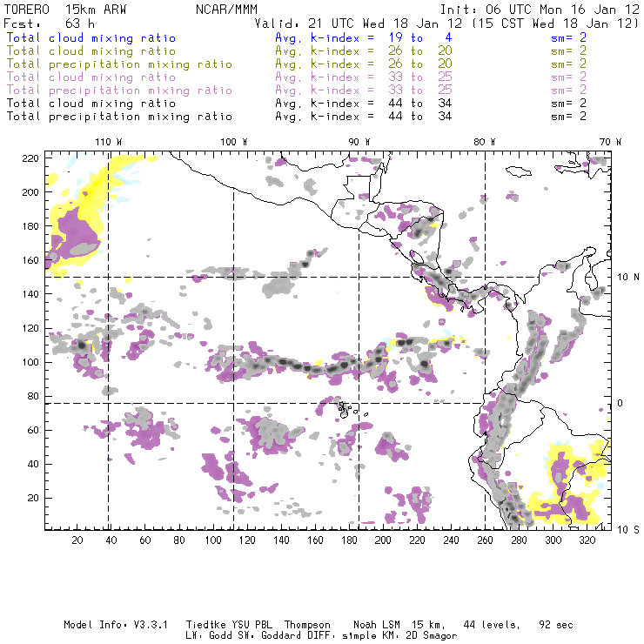Click the '100 W' longitude label

(234, 142)
